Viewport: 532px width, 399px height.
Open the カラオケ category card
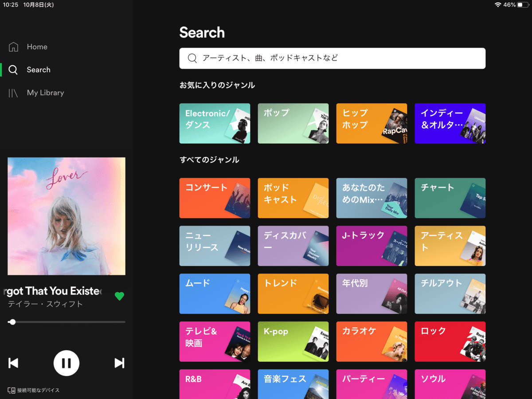[372, 342]
